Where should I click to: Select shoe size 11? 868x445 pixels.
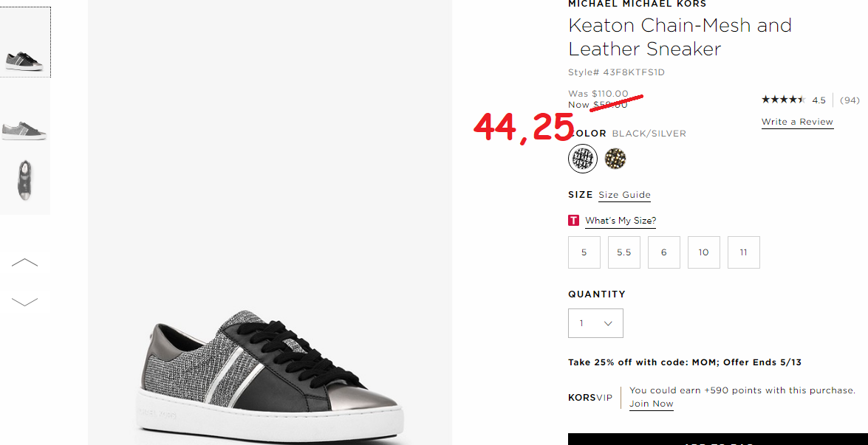point(743,252)
